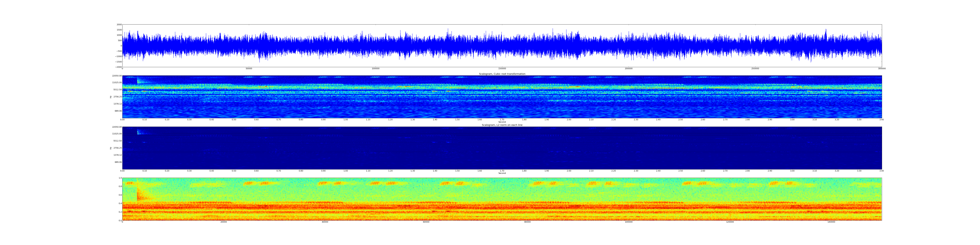This screenshot has width=980, height=245.
Task: Click the 140000 tick below the bottom spectrogram
Action: 831,222
